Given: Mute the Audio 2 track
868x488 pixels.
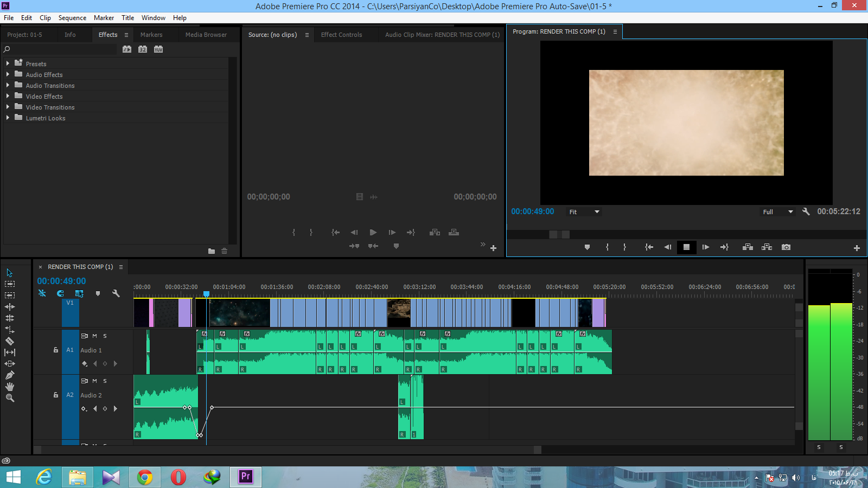Looking at the screenshot, I should tap(94, 381).
